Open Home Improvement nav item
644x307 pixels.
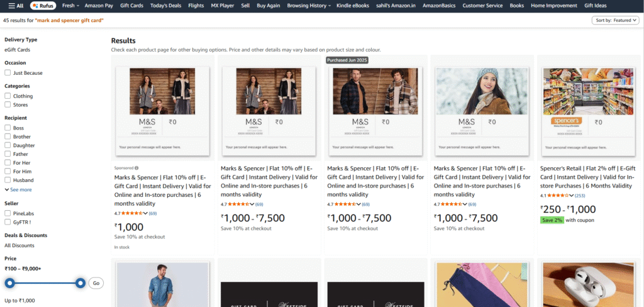click(553, 6)
